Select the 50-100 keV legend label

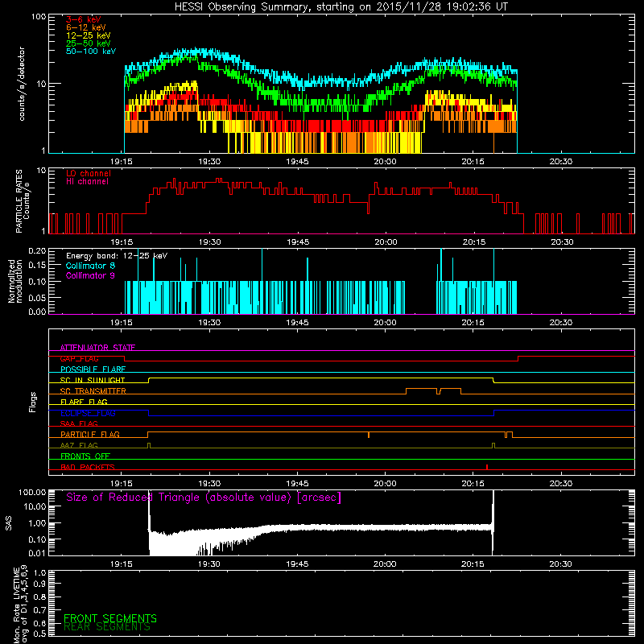91,52
